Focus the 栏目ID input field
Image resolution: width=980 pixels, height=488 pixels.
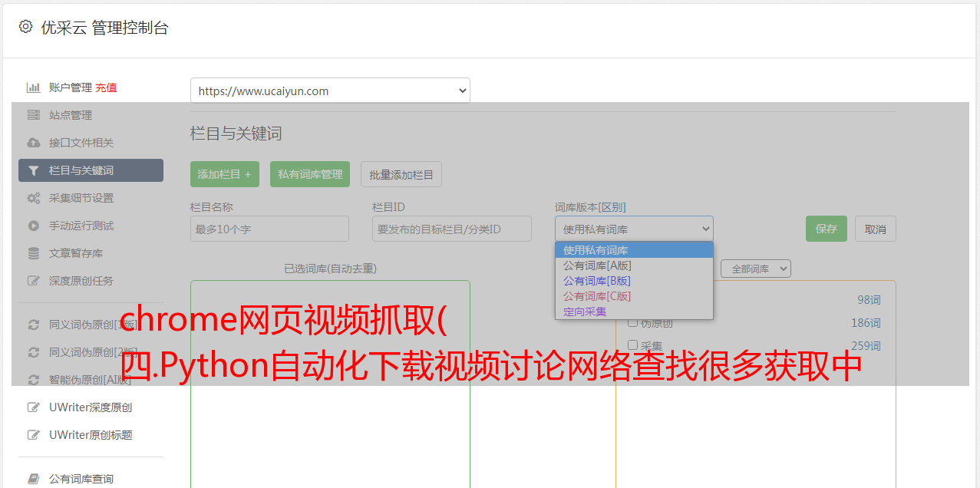(x=452, y=229)
